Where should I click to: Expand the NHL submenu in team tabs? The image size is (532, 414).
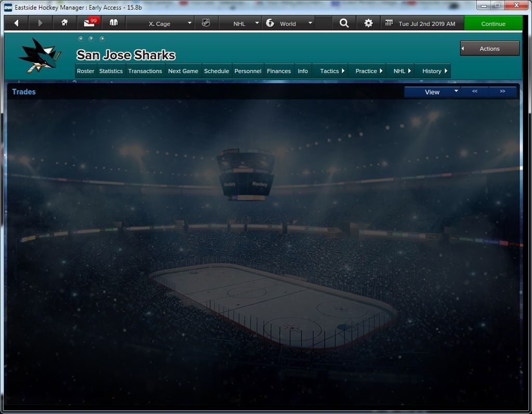pyautogui.click(x=401, y=71)
